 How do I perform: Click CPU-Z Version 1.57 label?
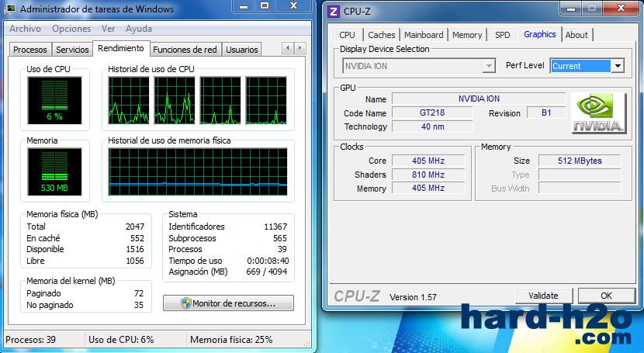[x=413, y=297]
